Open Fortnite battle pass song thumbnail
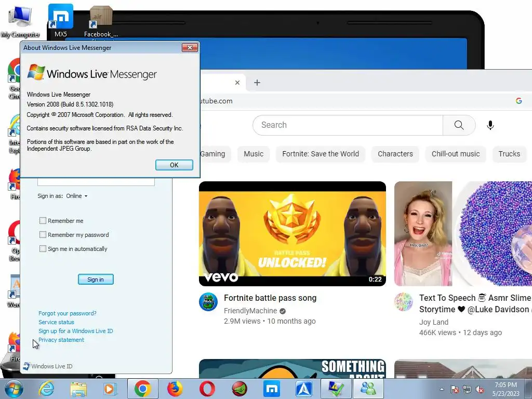Image resolution: width=532 pixels, height=399 pixels. tap(292, 234)
